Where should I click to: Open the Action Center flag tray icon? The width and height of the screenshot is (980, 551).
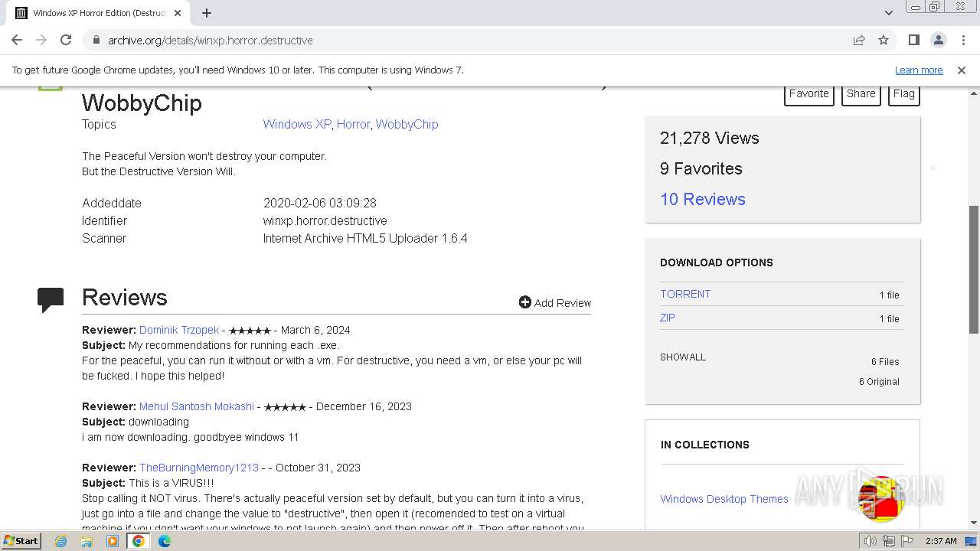907,541
